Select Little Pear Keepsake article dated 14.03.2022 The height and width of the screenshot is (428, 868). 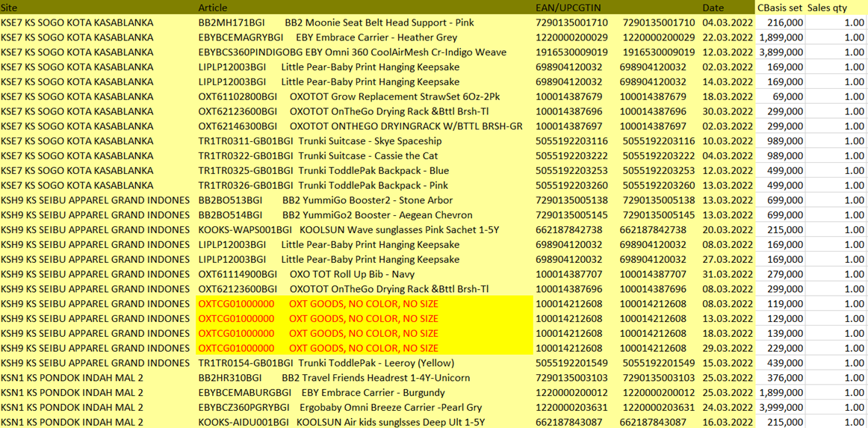point(329,82)
